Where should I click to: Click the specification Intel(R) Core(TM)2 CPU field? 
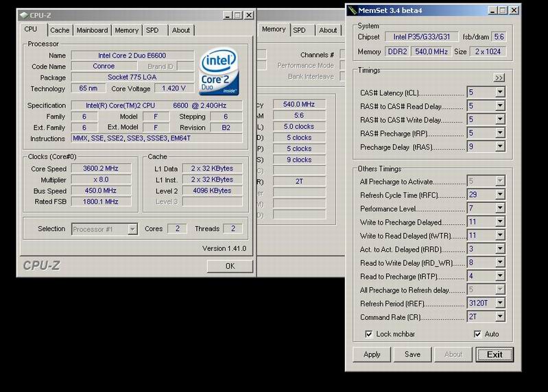pyautogui.click(x=156, y=106)
